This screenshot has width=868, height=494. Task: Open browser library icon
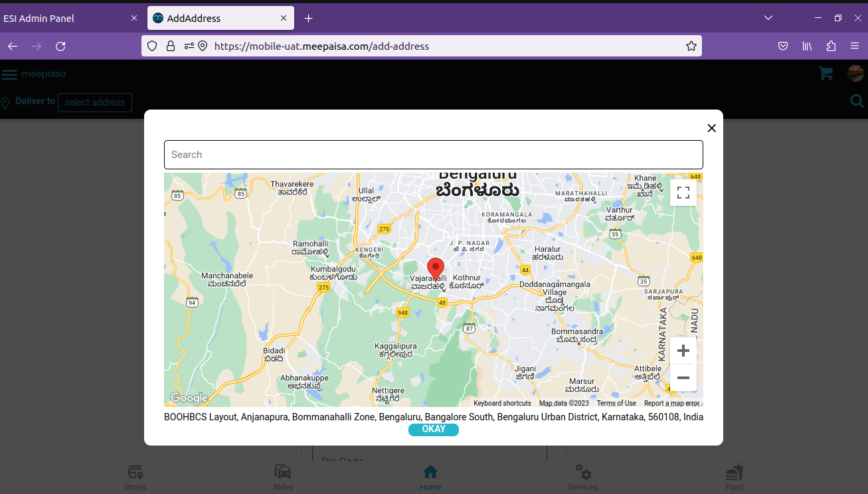pos(807,46)
